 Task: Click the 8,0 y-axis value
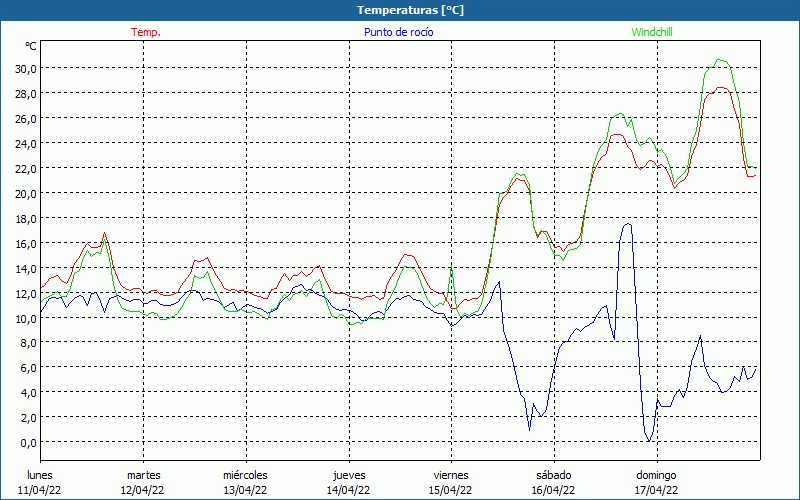pos(28,343)
